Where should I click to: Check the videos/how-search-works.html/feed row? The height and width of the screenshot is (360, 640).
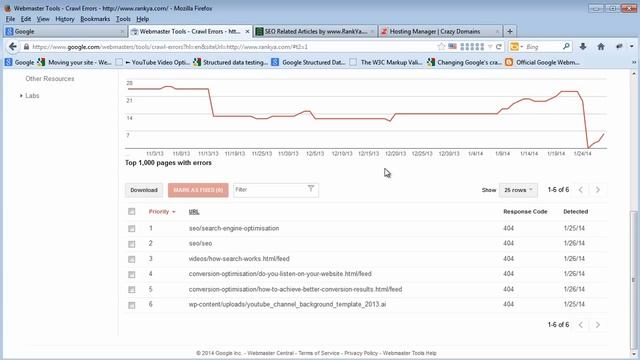pyautogui.click(x=131, y=259)
